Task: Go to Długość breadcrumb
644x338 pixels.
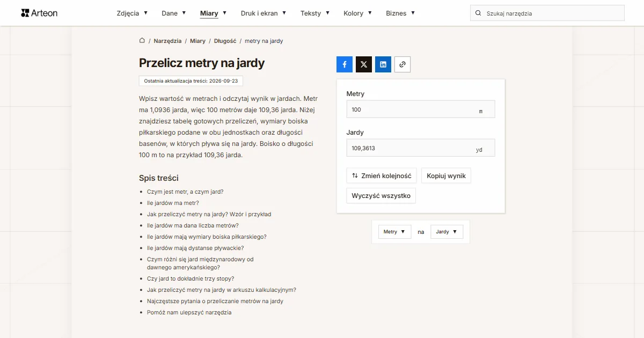Action: (225, 41)
